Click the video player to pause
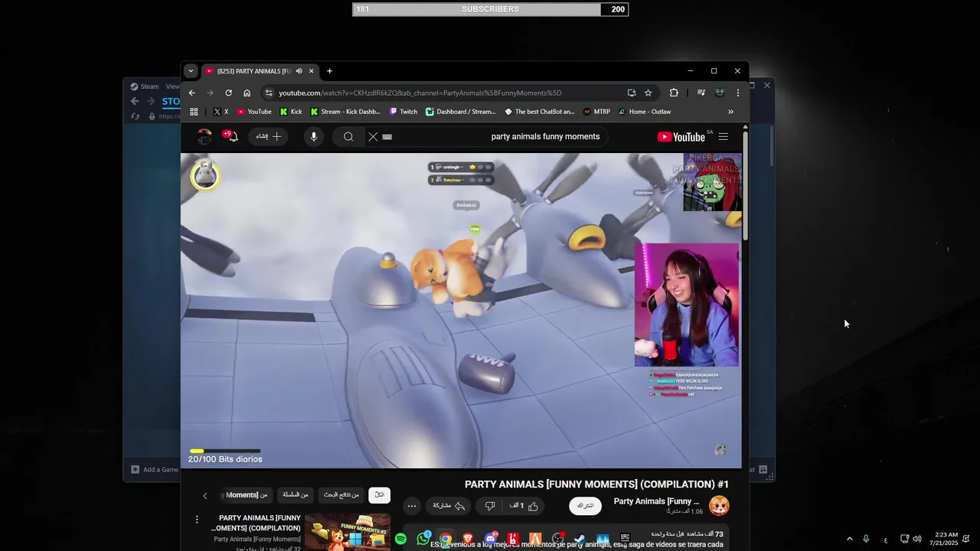Screen dimensions: 980x551 461,310
